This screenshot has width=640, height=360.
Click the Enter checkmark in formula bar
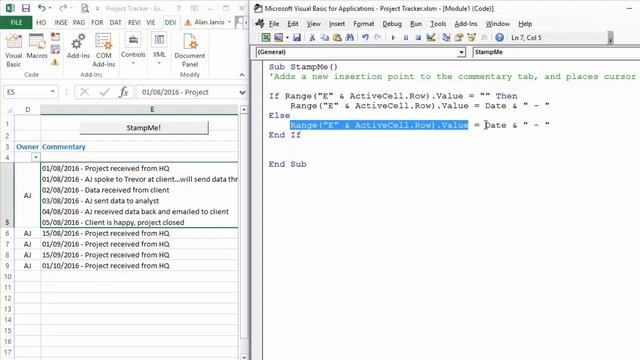(104, 92)
